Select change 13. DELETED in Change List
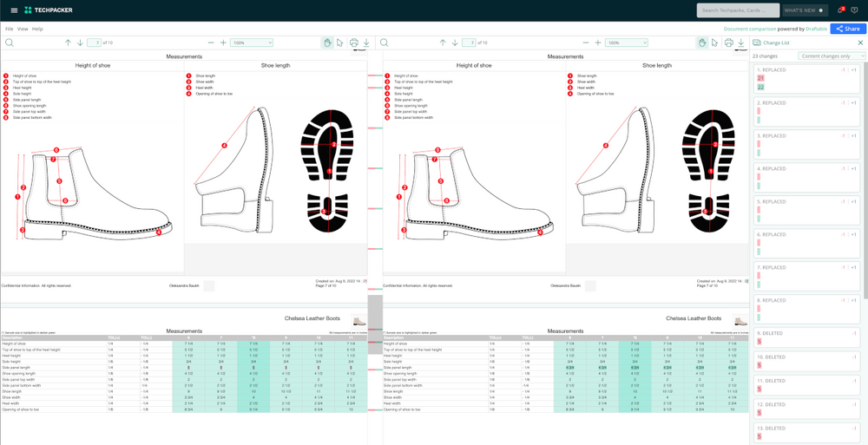Image resolution: width=868 pixels, height=445 pixels. tap(806, 433)
